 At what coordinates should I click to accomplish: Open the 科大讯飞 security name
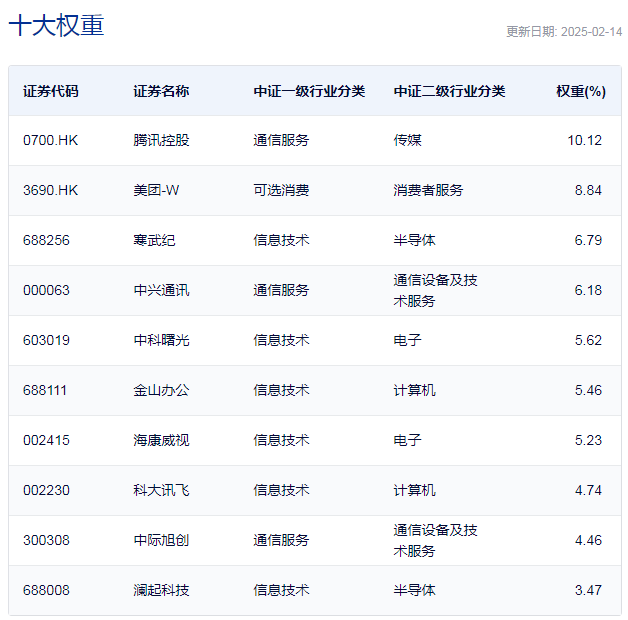161,490
